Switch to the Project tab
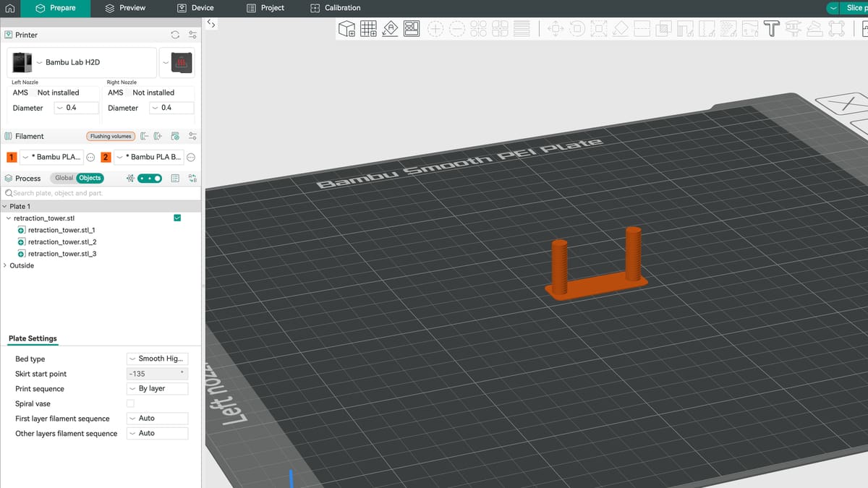Screen dimensions: 868x488 [265, 8]
